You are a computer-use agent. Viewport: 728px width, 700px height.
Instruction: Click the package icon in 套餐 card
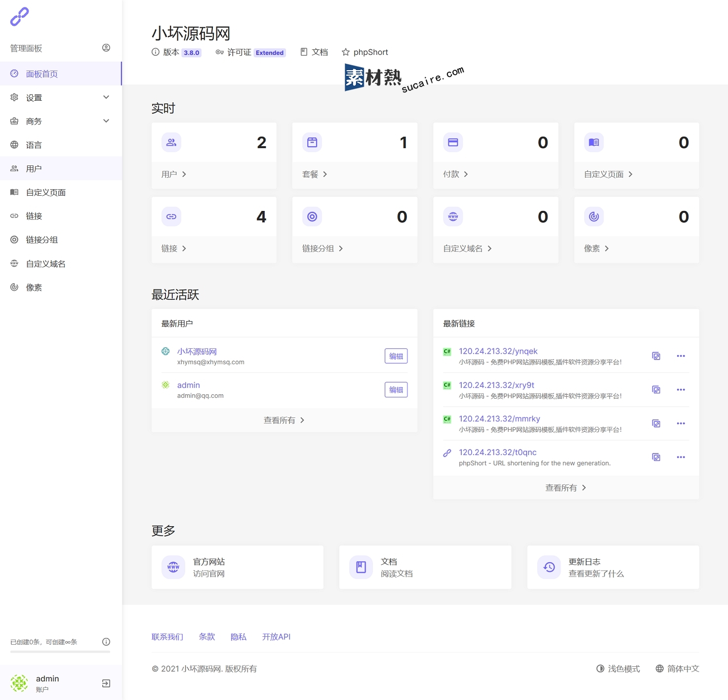pyautogui.click(x=312, y=142)
